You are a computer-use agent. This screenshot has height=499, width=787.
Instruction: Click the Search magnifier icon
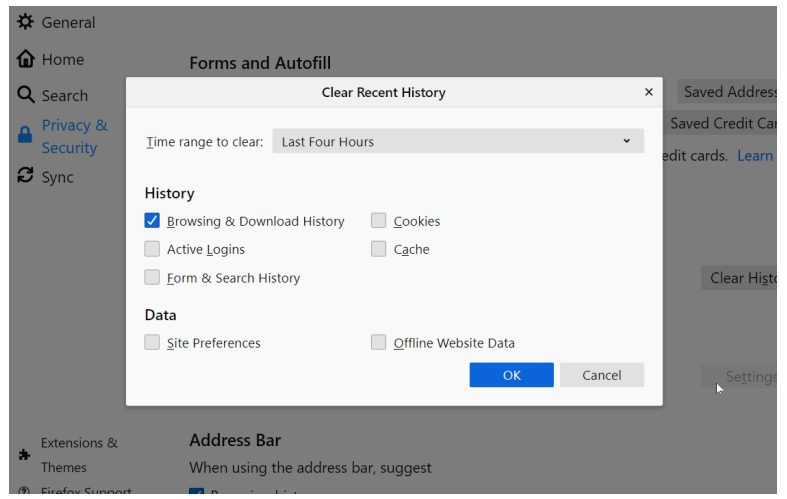click(x=25, y=95)
